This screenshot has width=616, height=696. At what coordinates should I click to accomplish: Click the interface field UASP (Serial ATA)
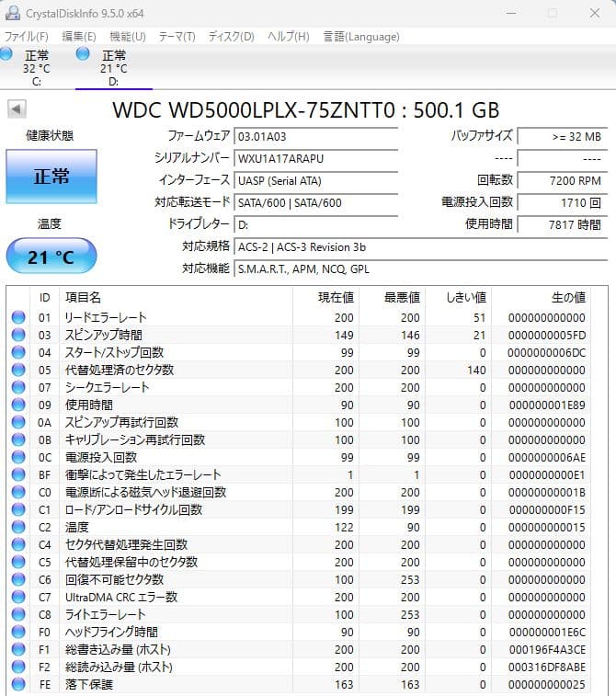(316, 180)
